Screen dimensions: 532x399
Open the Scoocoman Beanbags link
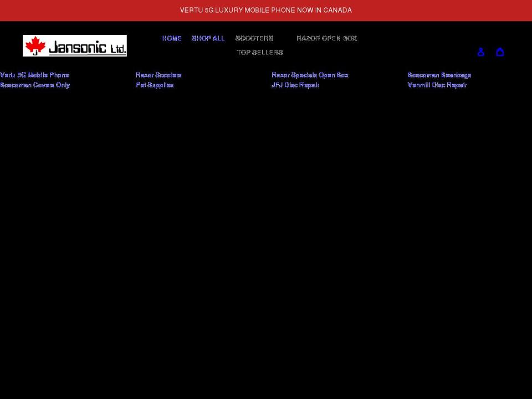439,75
